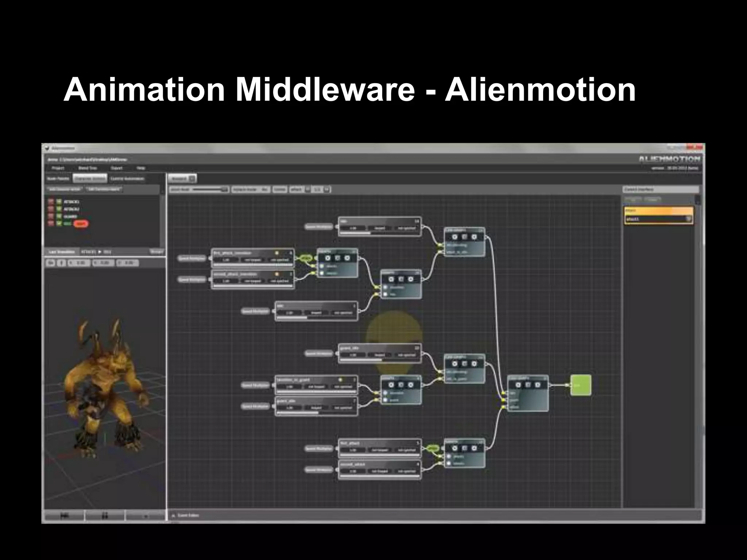Click middle icon on blend node after first_attack clip

point(464,448)
